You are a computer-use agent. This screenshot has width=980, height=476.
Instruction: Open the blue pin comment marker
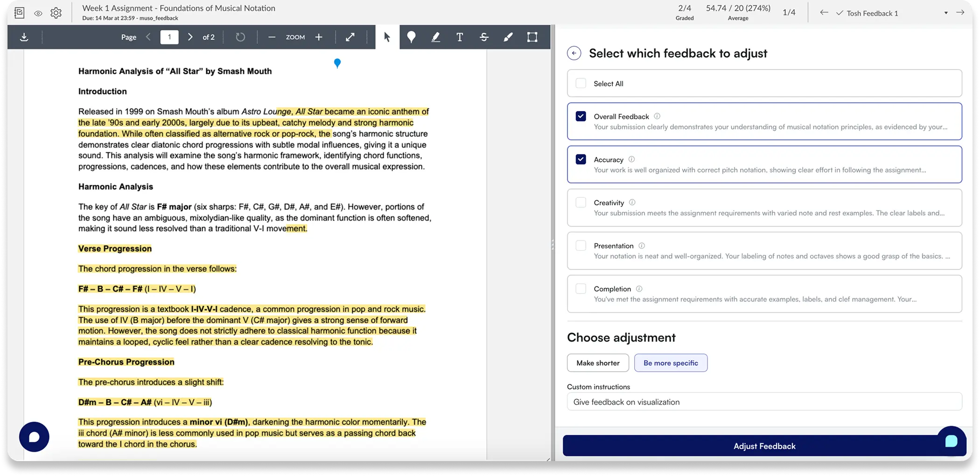[337, 63]
